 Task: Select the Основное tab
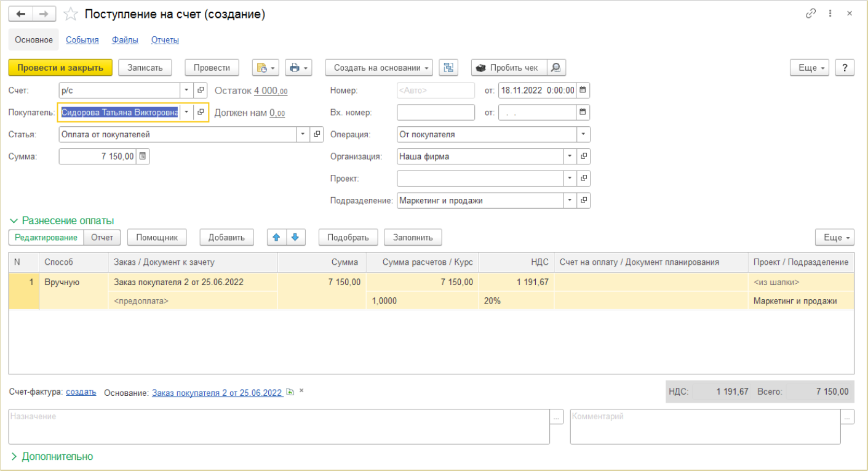[34, 40]
